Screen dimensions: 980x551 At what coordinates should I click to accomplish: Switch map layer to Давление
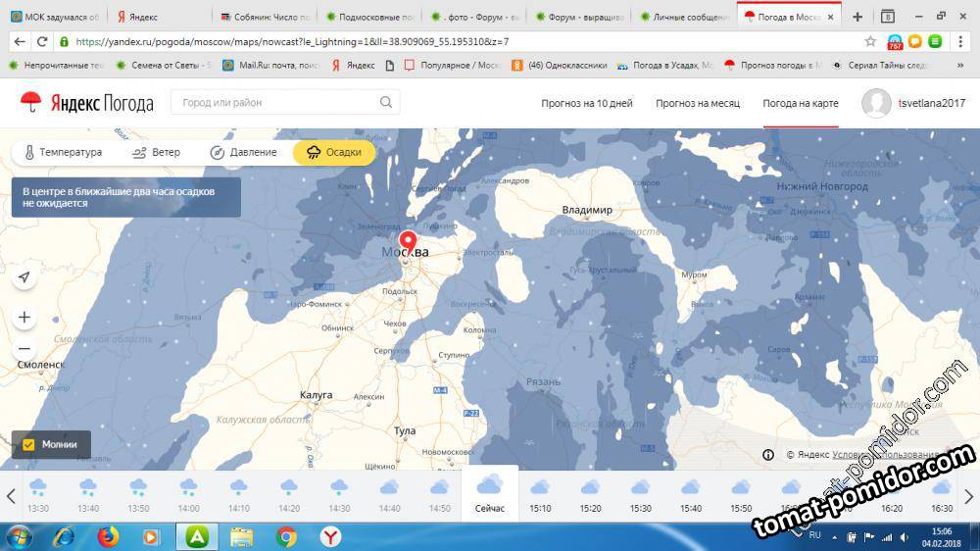[x=244, y=152]
